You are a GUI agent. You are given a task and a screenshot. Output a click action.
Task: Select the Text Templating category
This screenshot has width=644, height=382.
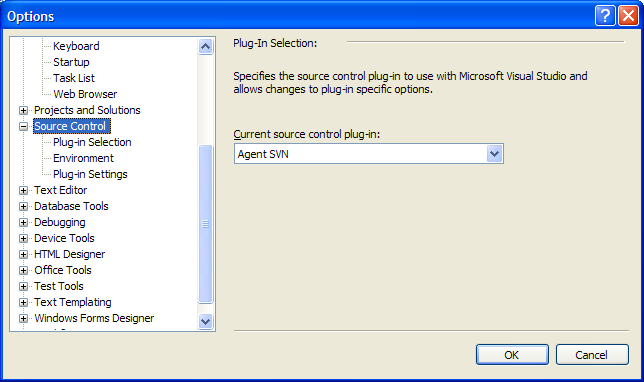73,302
